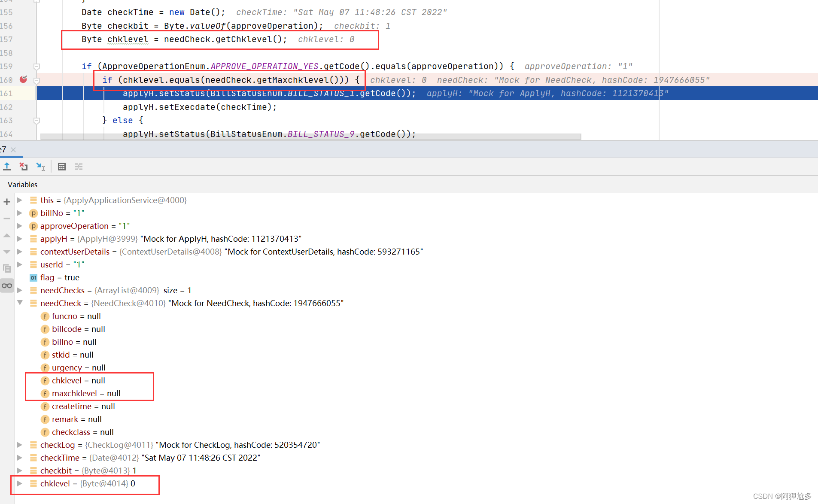Click the field icon beside funcno
This screenshot has height=504, width=818.
coord(45,316)
